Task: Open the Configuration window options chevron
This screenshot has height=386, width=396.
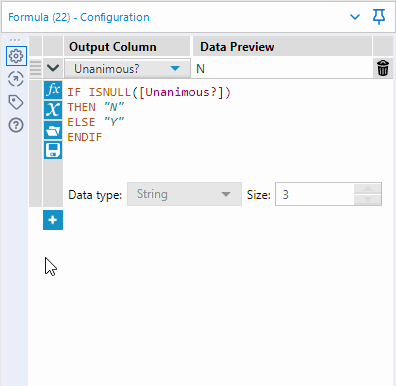Action: [x=355, y=17]
